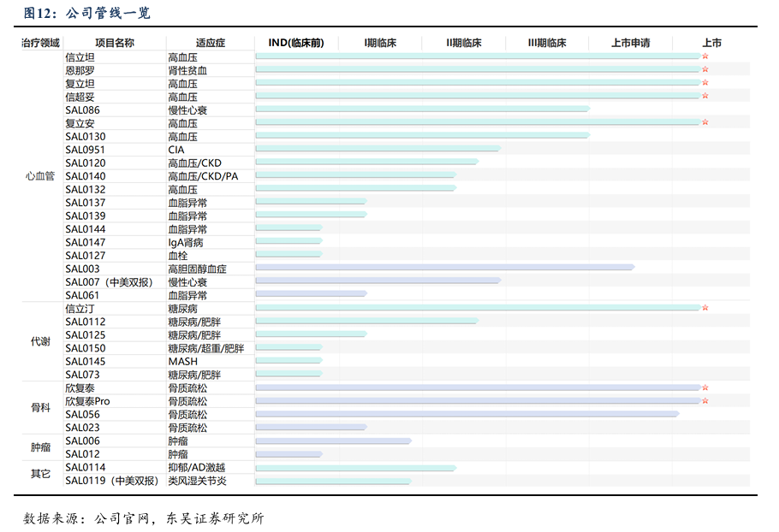Screen dimensions: 779x532
Task: Click project name SAL023
Action: pyautogui.click(x=82, y=428)
